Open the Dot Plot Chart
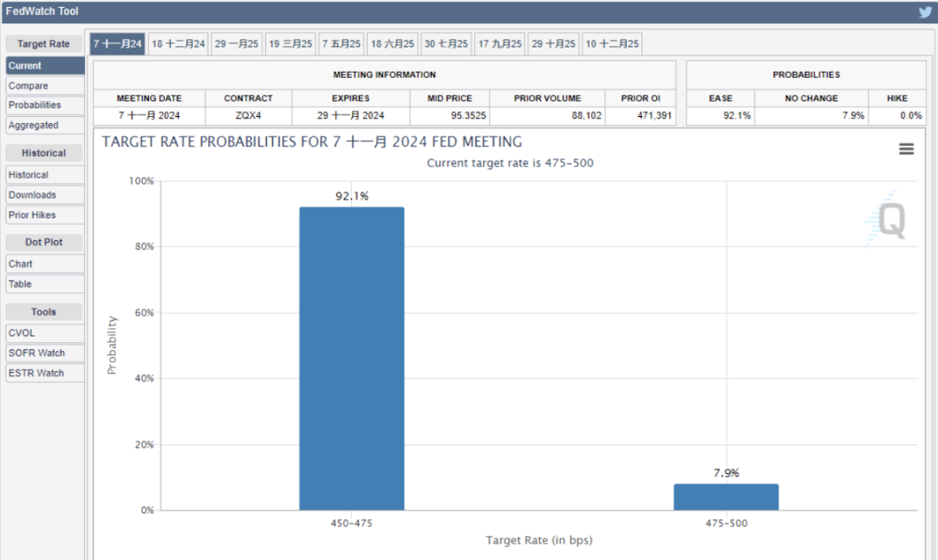The width and height of the screenshot is (938, 560). point(45,264)
